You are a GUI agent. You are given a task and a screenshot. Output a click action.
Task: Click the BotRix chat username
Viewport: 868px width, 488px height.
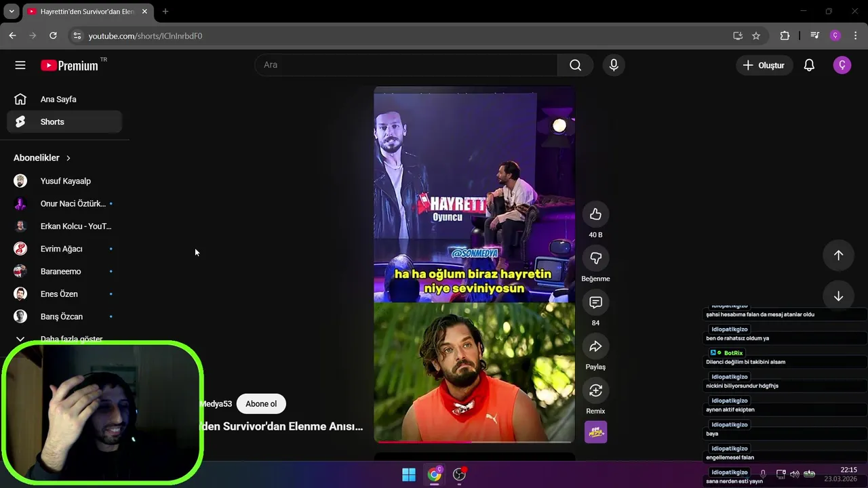[x=733, y=353]
